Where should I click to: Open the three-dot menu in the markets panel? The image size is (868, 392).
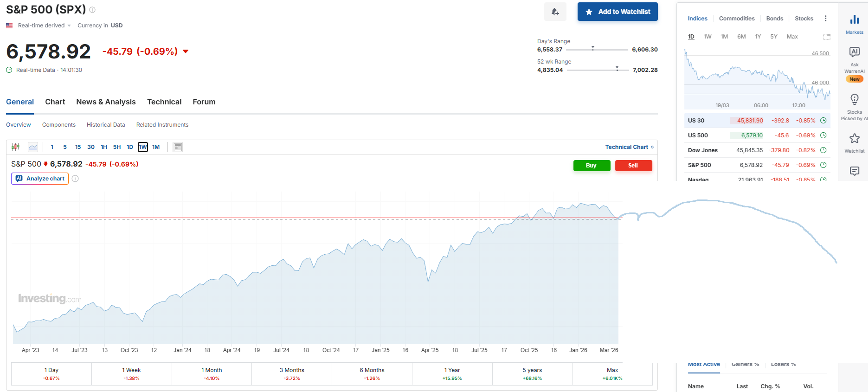coord(825,19)
